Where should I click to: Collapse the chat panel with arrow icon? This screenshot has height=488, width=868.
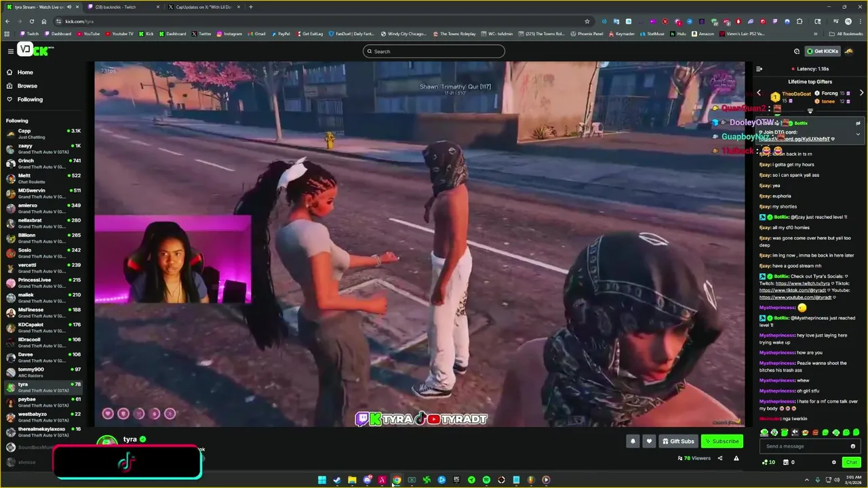759,68
